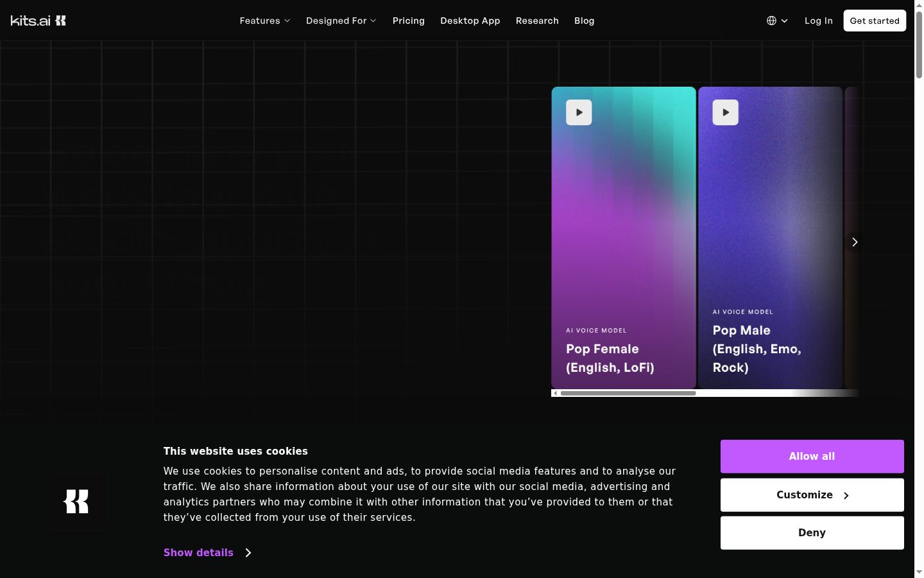The width and height of the screenshot is (924, 578).
Task: Click the page vertical scrollbar thumb
Action: [919, 44]
